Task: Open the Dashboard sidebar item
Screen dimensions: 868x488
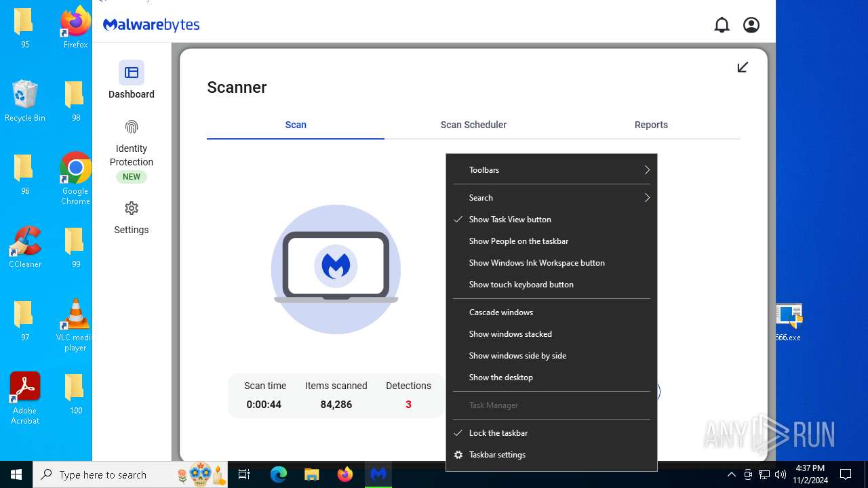Action: tap(132, 81)
